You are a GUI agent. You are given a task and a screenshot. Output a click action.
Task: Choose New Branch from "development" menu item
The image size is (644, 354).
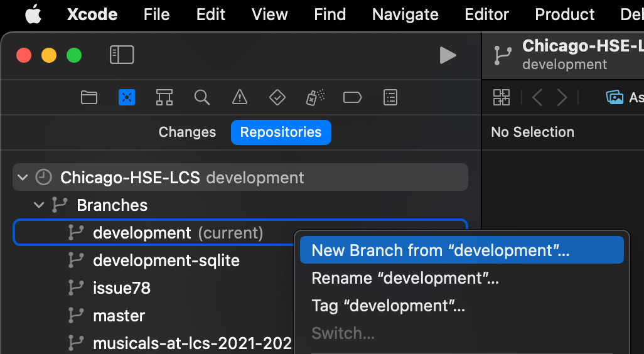[x=441, y=250]
